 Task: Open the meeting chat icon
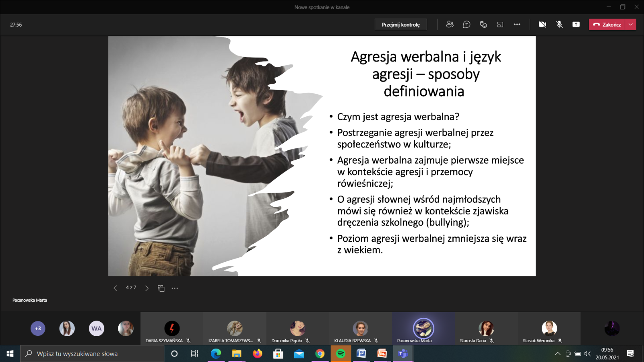466,25
